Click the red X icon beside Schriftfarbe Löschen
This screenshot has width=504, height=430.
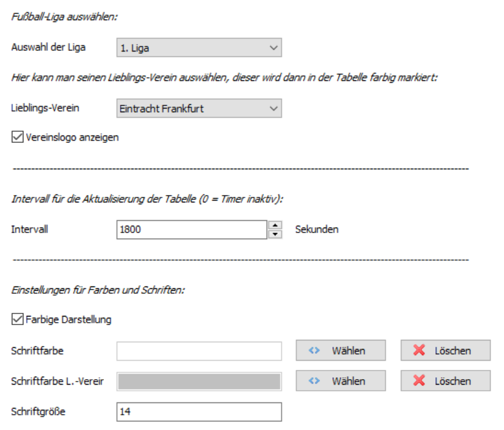(419, 350)
